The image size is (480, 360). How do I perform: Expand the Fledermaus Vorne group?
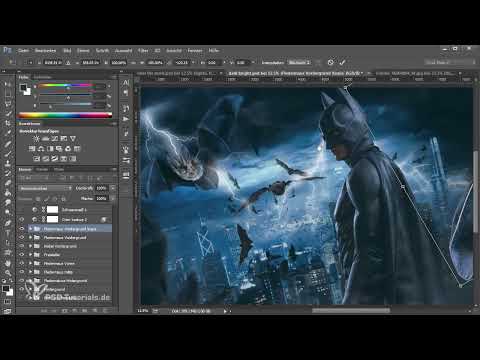click(x=30, y=263)
